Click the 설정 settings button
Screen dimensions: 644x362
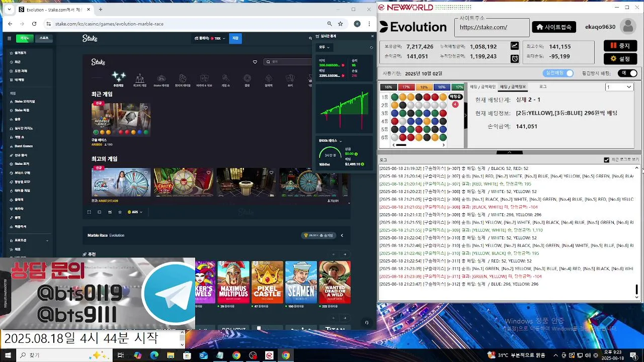pyautogui.click(x=620, y=59)
